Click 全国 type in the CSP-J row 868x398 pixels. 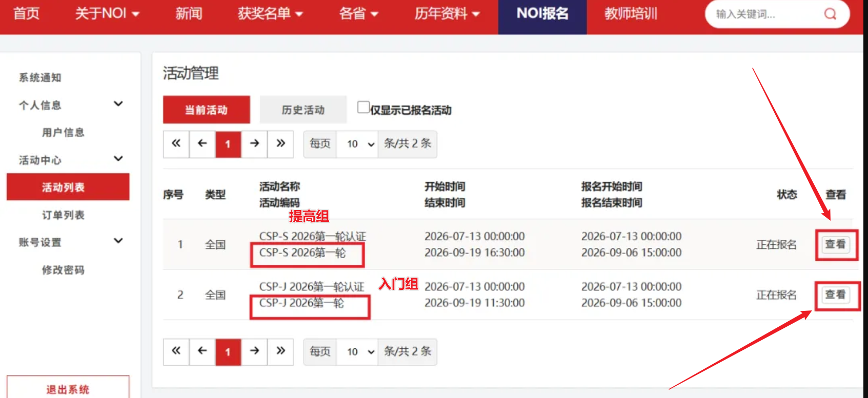[x=215, y=295]
